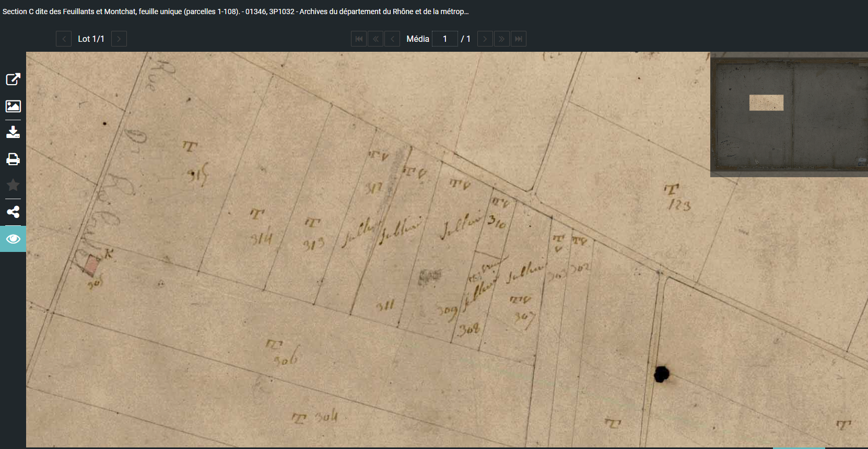Jump to first media button
This screenshot has width=868, height=449.
(359, 39)
